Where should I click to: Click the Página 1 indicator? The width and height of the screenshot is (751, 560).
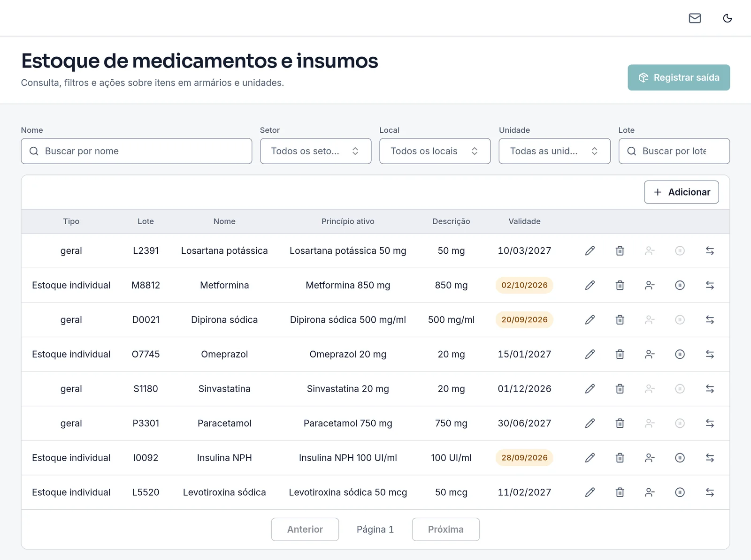pyautogui.click(x=375, y=530)
